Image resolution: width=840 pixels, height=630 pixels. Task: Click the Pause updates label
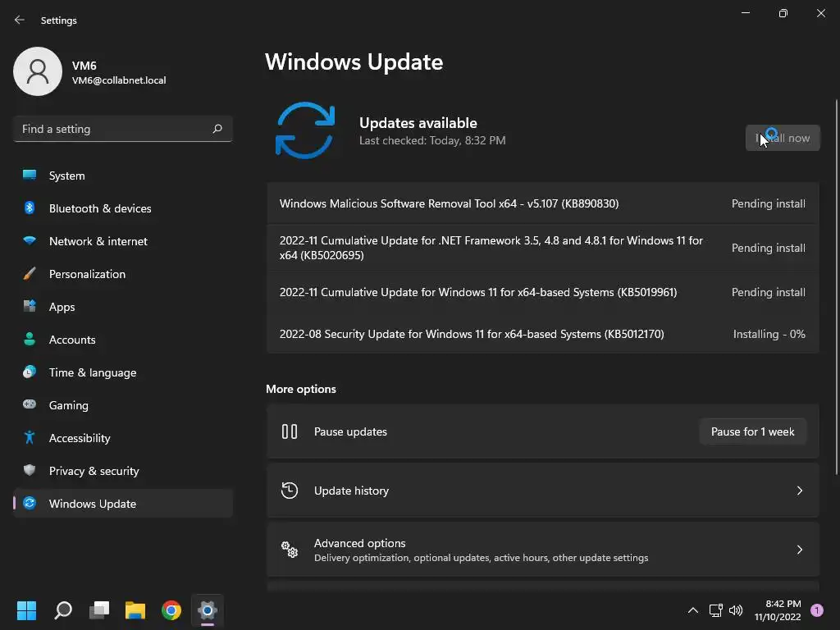(350, 431)
